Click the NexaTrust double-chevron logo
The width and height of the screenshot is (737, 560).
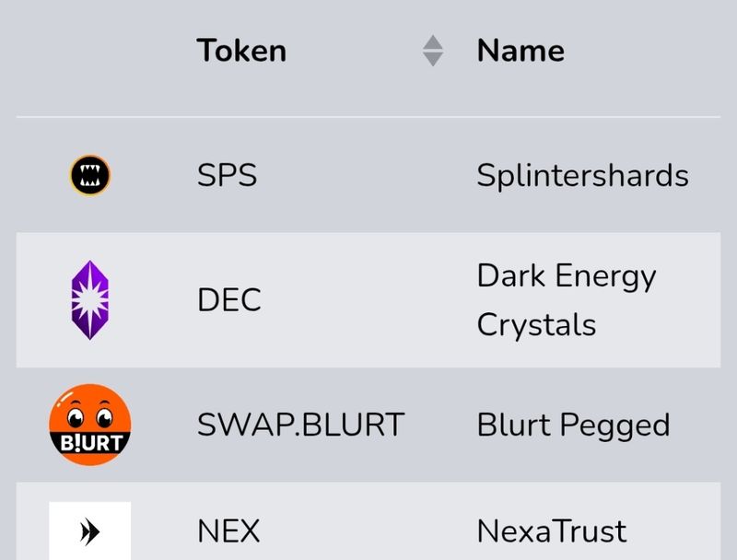pyautogui.click(x=90, y=531)
